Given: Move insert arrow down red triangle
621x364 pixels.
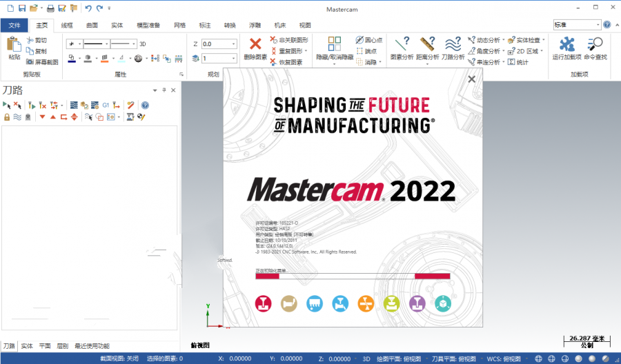Looking at the screenshot, I should (42, 117).
